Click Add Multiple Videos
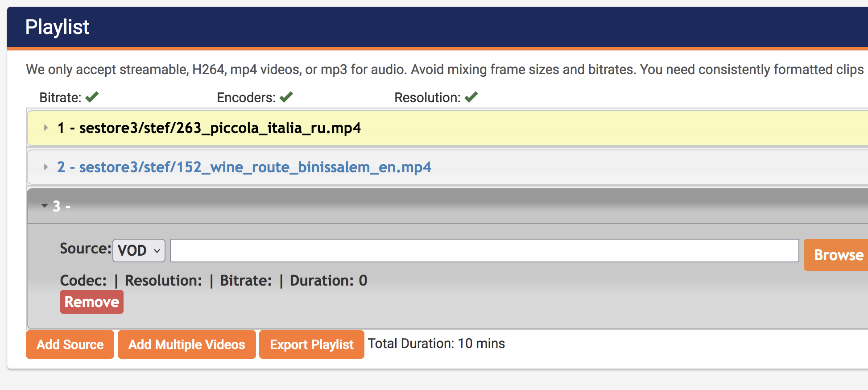The height and width of the screenshot is (390, 868). pyautogui.click(x=186, y=344)
